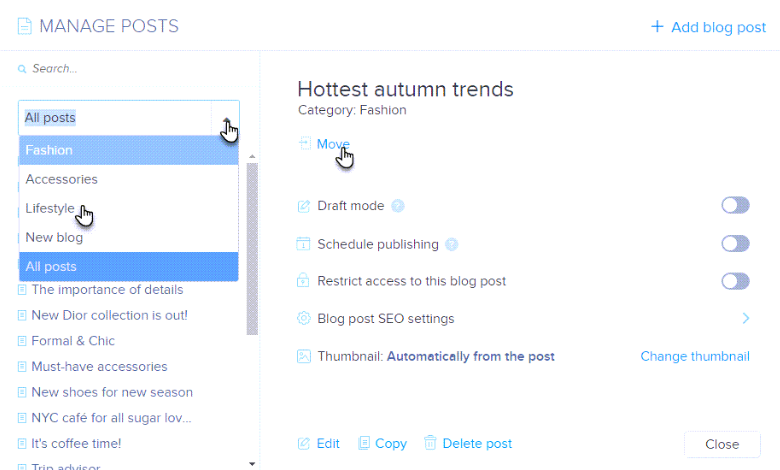The image size is (780, 470).
Task: Click the Schedule publishing help icon
Action: (x=452, y=244)
